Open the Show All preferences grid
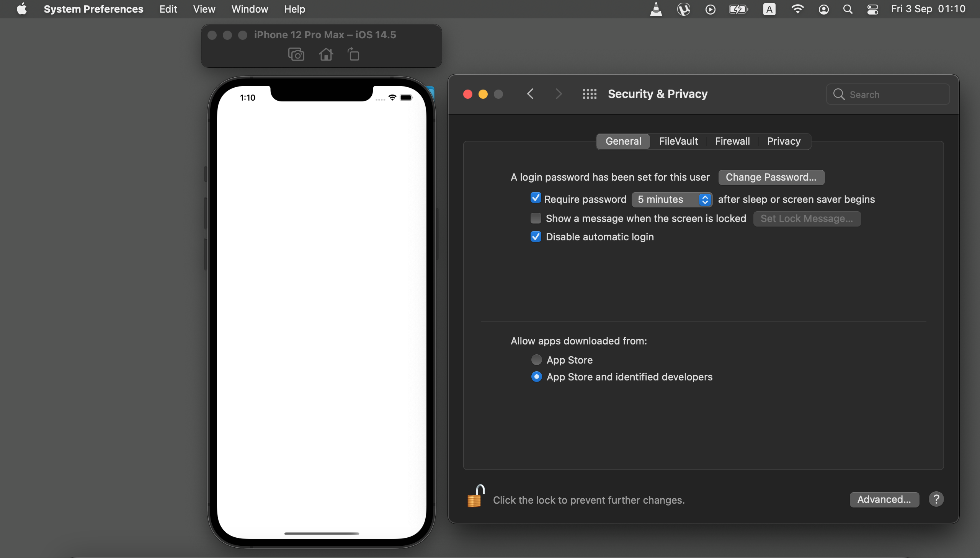This screenshot has height=558, width=980. [x=589, y=94]
